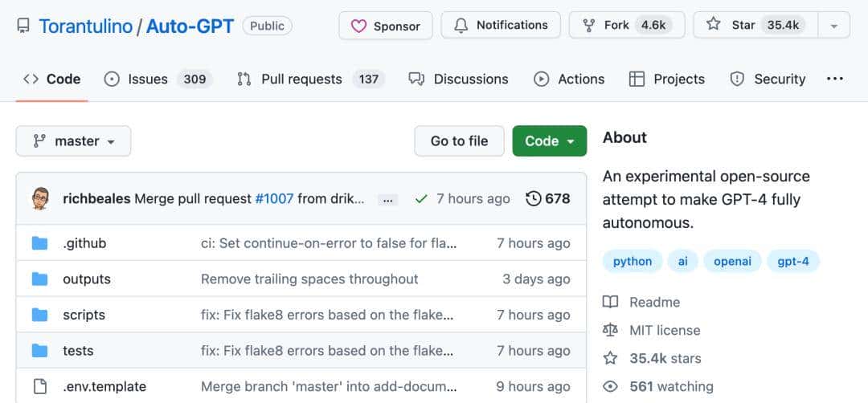The image size is (868, 403).
Task: Click the commit history clock icon
Action: point(533,198)
